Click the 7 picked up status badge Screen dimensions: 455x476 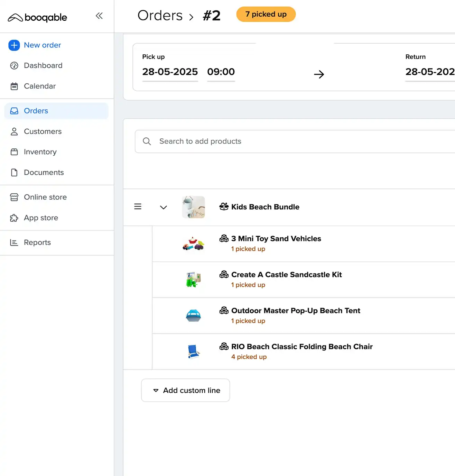[x=266, y=15]
